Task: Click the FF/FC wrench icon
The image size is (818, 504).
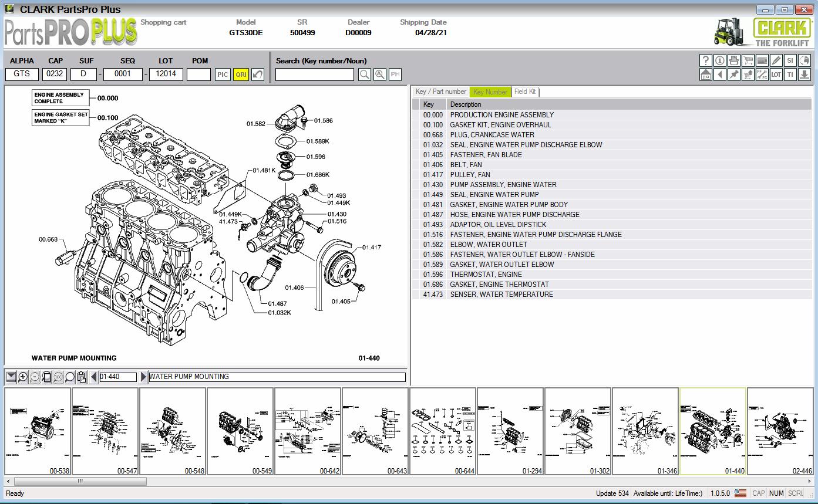Action: [762, 75]
